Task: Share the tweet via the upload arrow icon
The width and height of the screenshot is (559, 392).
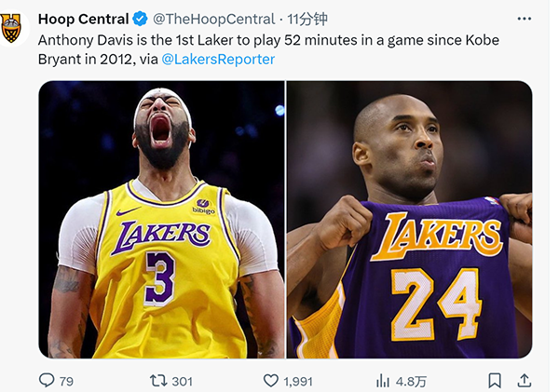Action: tap(525, 380)
